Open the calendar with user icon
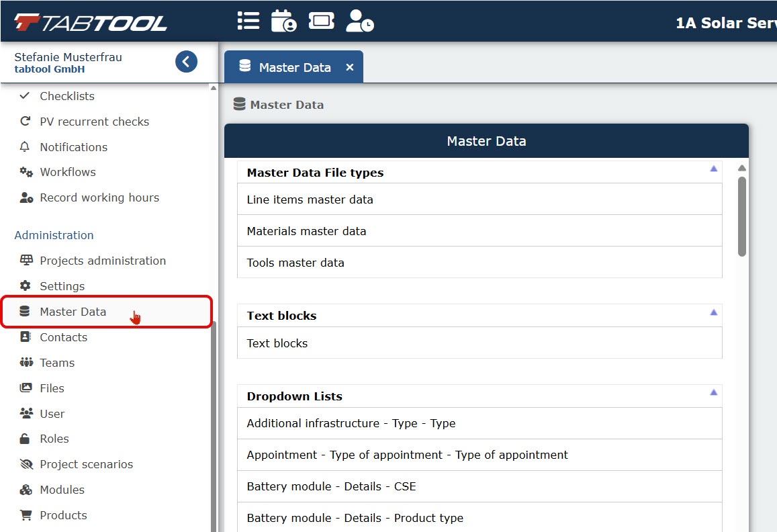The height and width of the screenshot is (532, 777). click(x=283, y=21)
